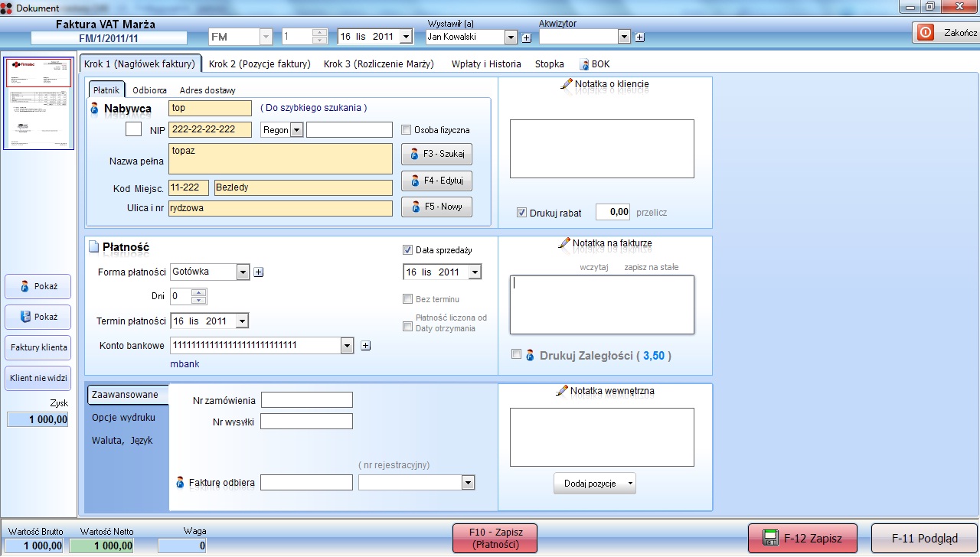Open the nr rejestracyjny dropdown
980x557 pixels.
pos(468,483)
